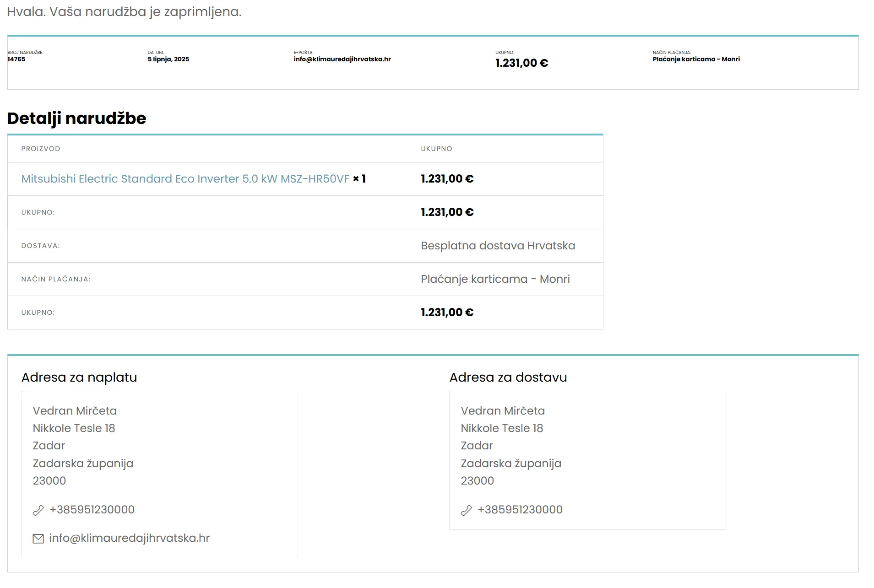
Task: Click the phone icon in delivery address
Action: point(466,510)
